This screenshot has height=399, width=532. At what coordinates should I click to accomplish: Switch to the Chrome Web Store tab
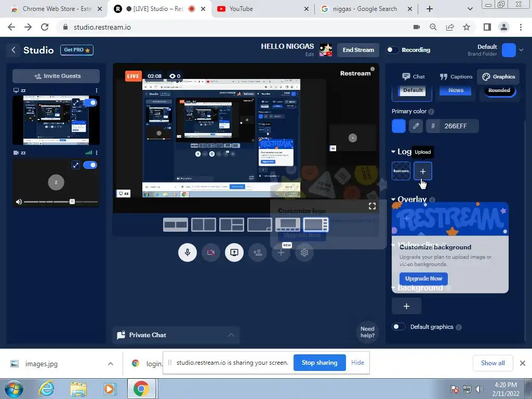click(56, 9)
